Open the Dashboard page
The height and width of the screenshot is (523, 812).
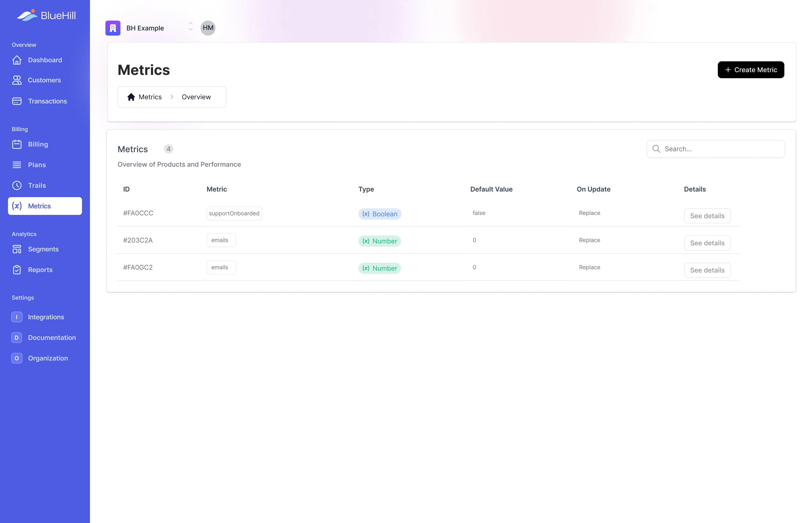(x=45, y=60)
